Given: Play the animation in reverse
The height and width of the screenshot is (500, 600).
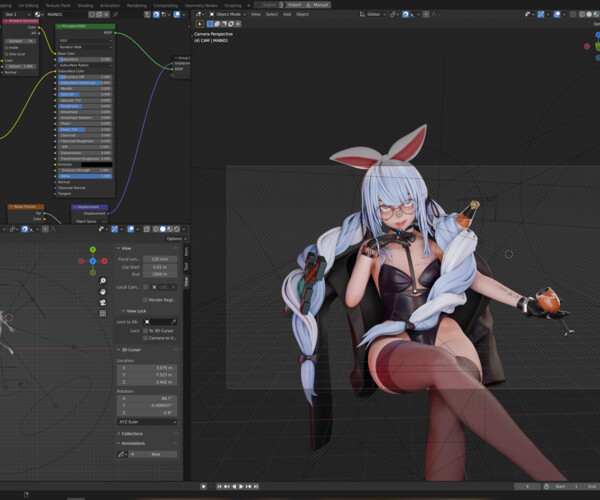Looking at the screenshot, I should coord(234,487).
